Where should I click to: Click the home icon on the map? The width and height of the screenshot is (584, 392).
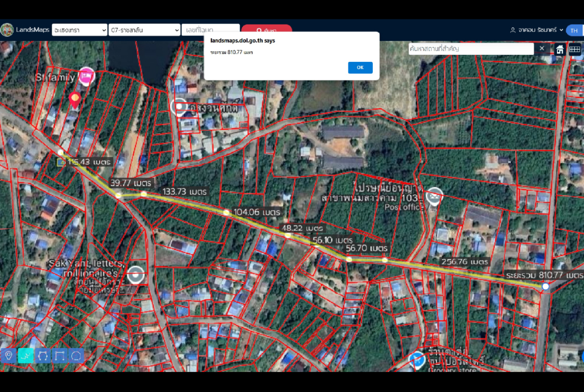tap(560, 49)
